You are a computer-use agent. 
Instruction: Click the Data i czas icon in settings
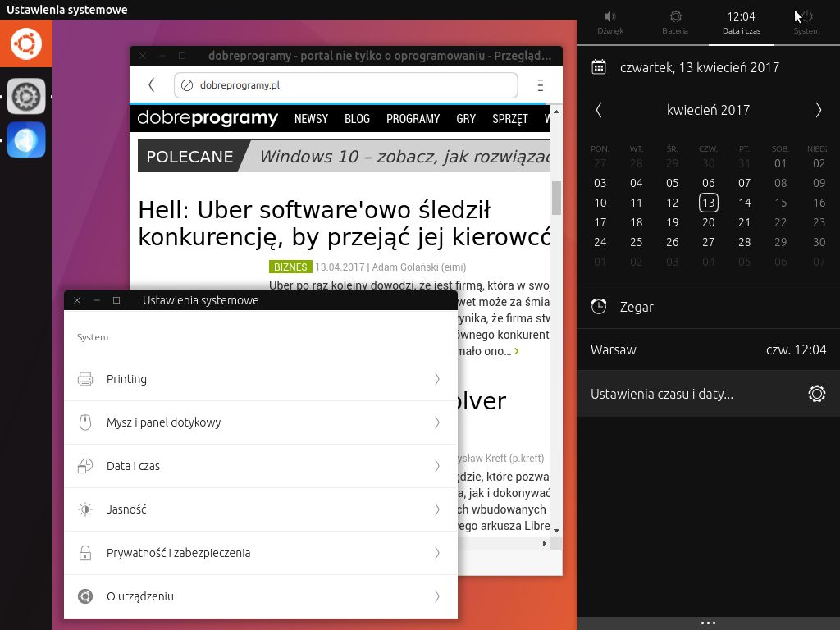[85, 466]
